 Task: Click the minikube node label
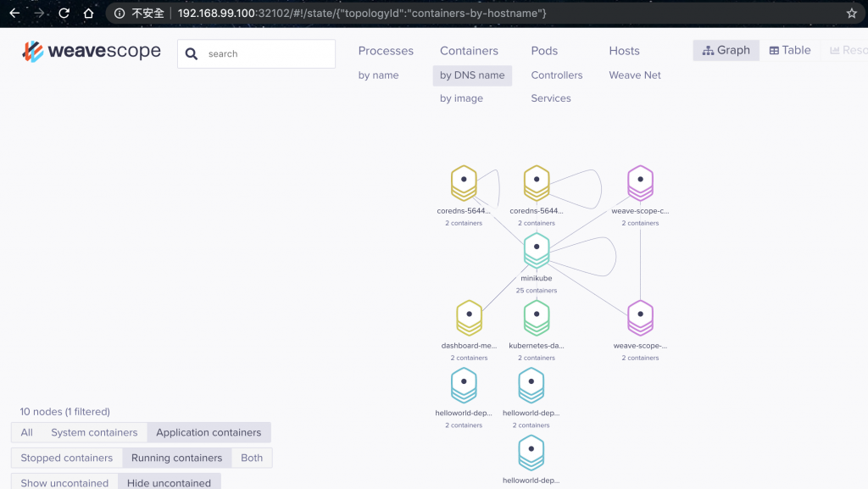[537, 278]
